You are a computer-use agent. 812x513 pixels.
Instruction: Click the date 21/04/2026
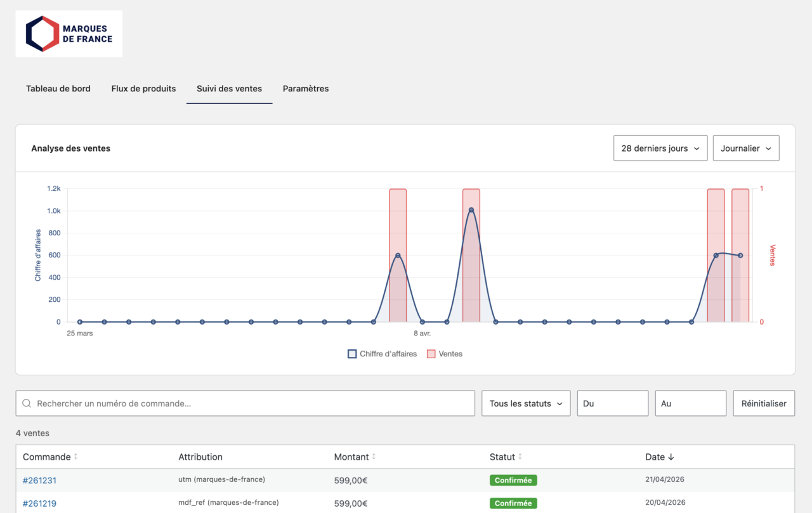[x=665, y=479]
